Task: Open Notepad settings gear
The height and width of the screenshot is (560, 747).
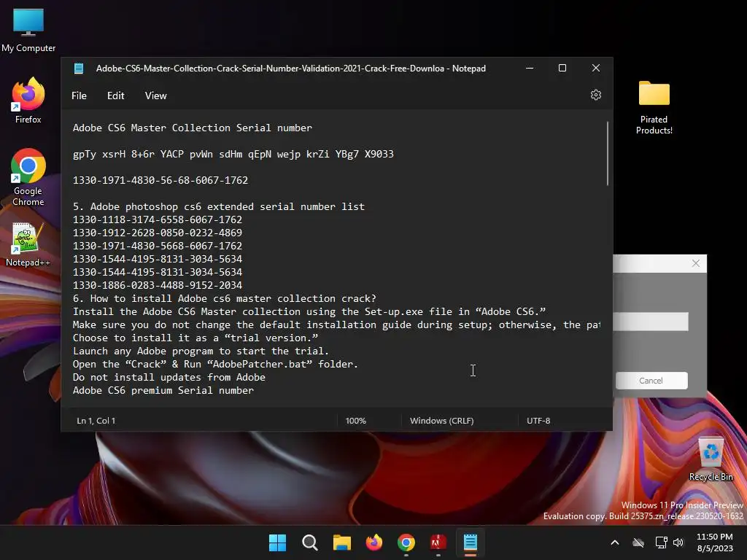Action: pos(595,96)
